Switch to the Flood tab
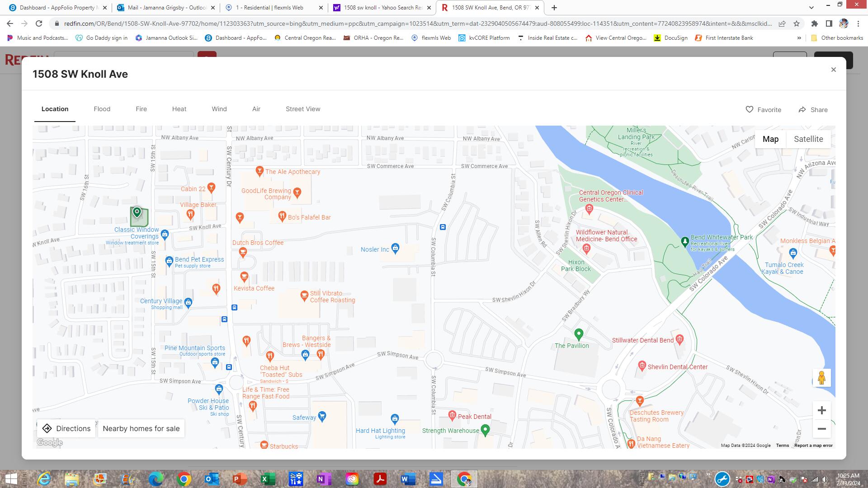868x488 pixels. (x=102, y=109)
